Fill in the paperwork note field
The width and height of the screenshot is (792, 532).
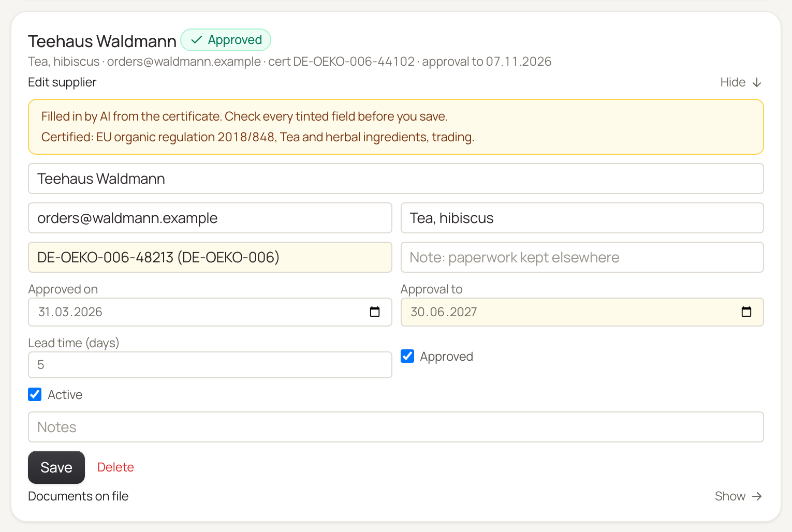click(582, 257)
